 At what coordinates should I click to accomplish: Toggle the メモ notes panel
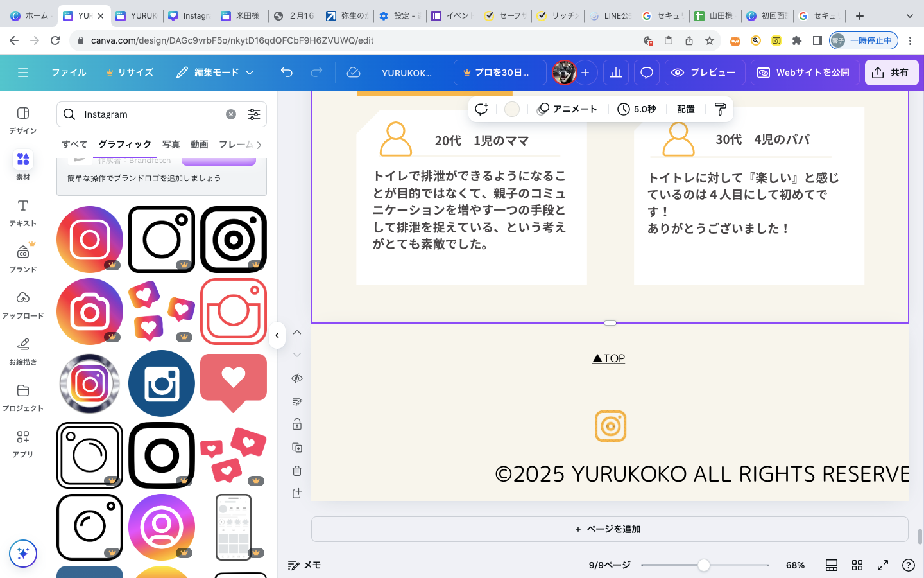tap(304, 565)
